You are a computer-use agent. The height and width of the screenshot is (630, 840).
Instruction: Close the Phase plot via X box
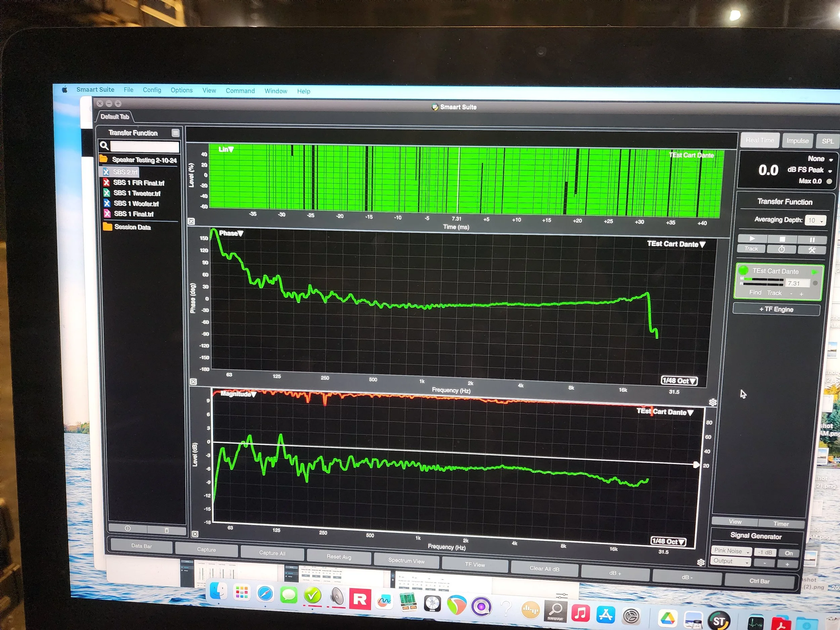pos(193,382)
